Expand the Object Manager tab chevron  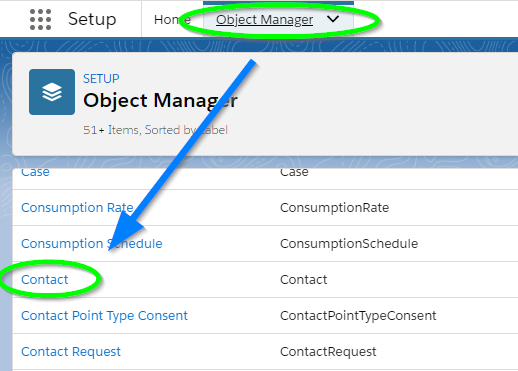[333, 19]
